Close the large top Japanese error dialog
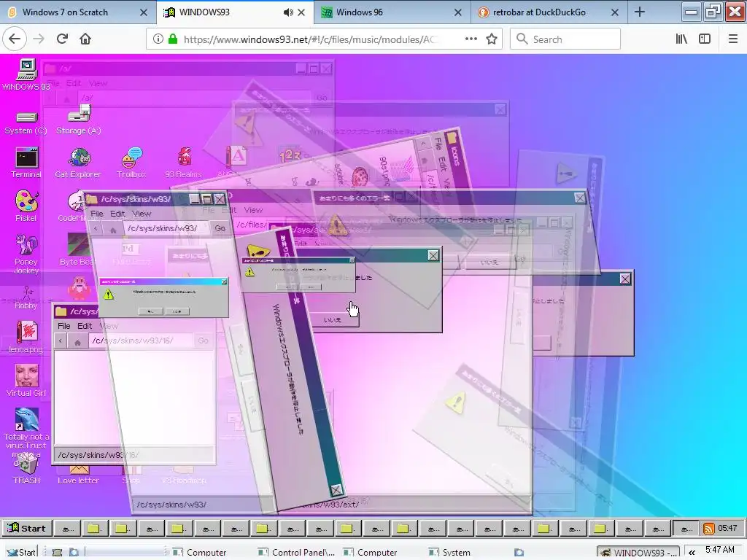The height and width of the screenshot is (560, 747). click(x=580, y=198)
